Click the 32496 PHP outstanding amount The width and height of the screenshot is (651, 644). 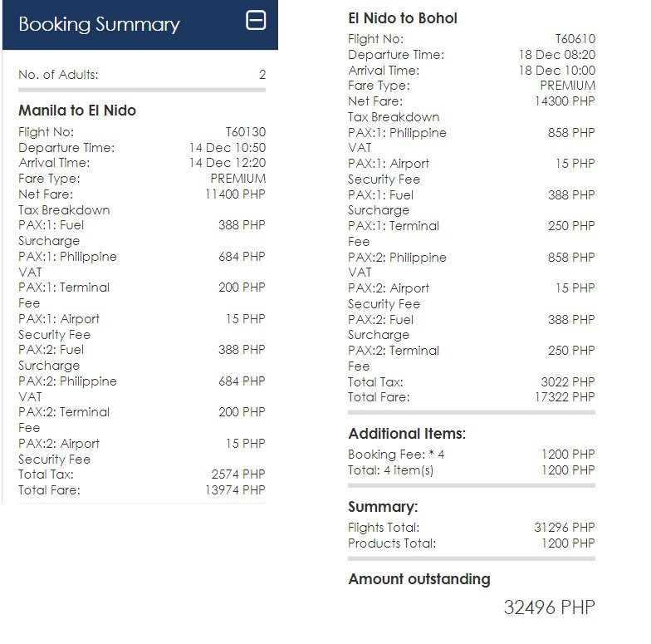pyautogui.click(x=549, y=607)
